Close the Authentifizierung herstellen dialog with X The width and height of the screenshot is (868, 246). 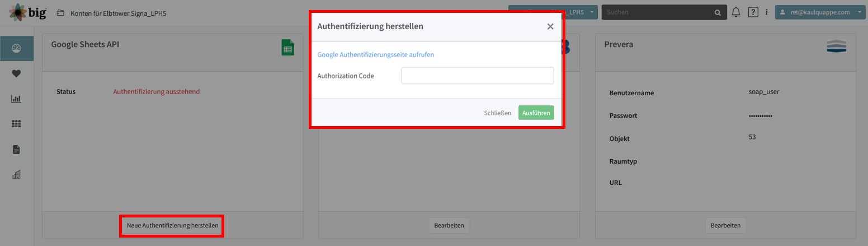[x=550, y=26]
